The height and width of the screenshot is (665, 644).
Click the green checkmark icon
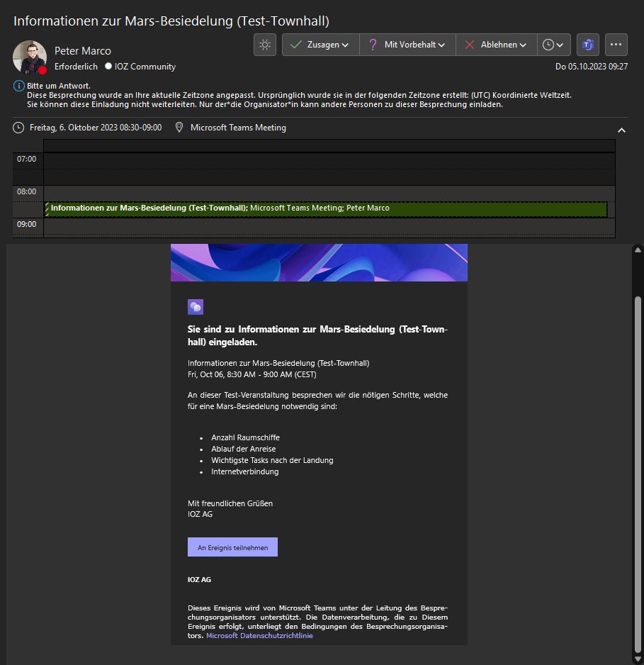(x=296, y=44)
